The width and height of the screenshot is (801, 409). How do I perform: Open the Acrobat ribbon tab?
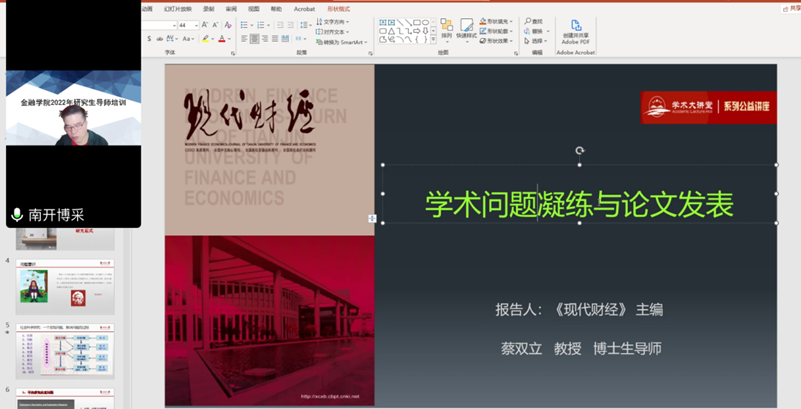click(x=304, y=8)
